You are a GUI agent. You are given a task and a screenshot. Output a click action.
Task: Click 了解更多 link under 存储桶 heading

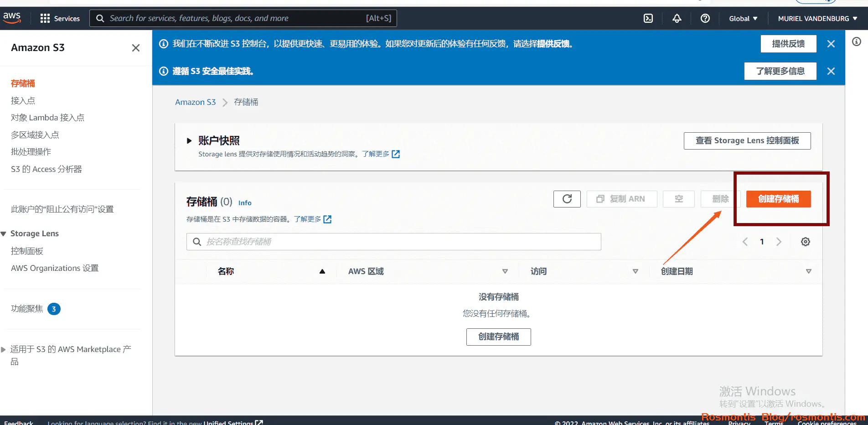pos(307,219)
